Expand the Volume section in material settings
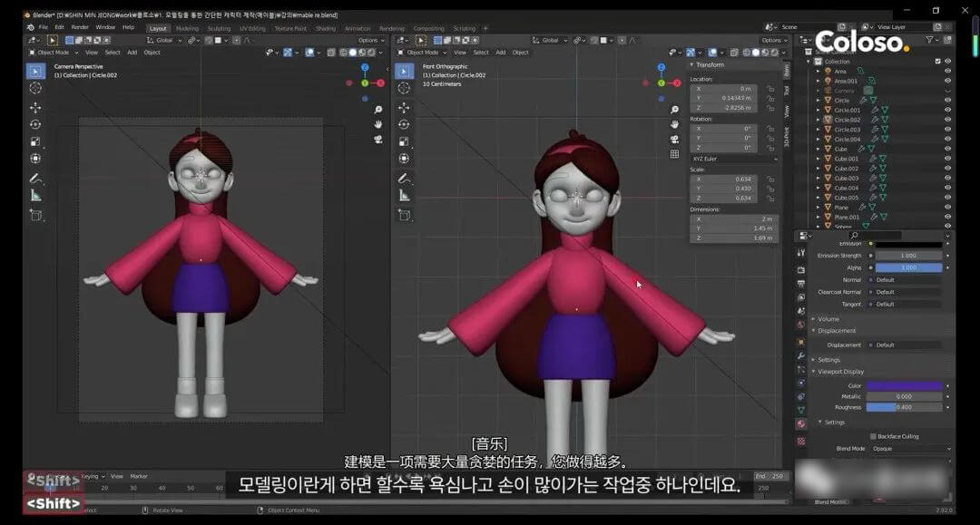Viewport: 980px width, 525px height. point(828,319)
